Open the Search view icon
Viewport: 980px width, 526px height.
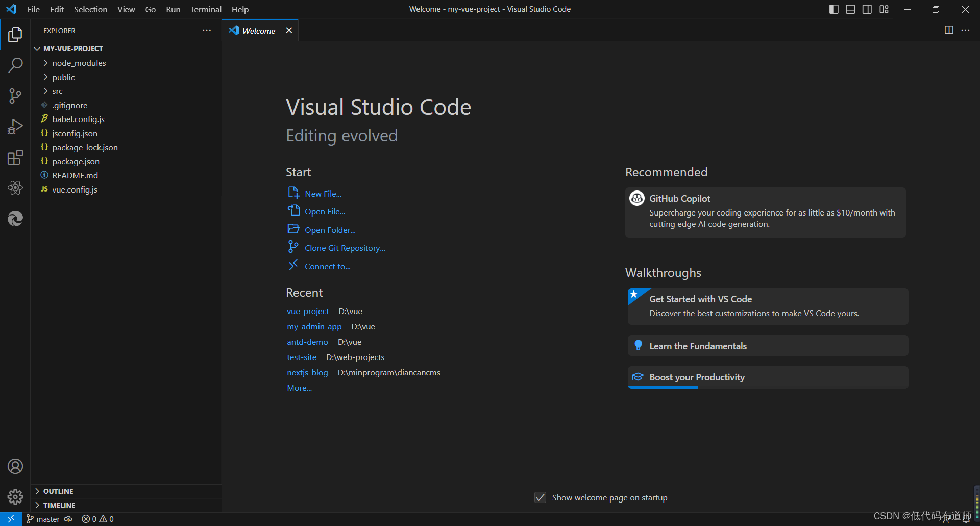coord(15,65)
